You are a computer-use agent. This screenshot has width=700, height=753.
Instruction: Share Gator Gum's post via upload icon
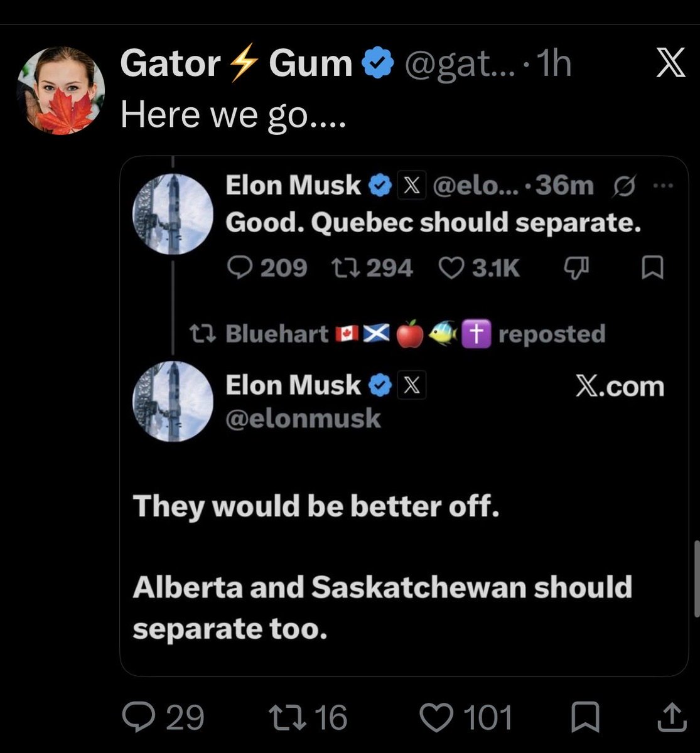670,717
